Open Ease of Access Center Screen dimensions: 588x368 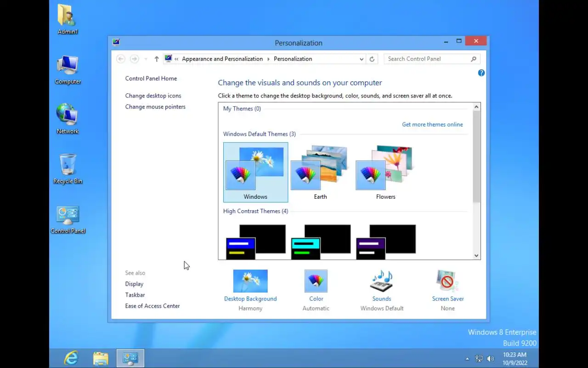tap(153, 306)
